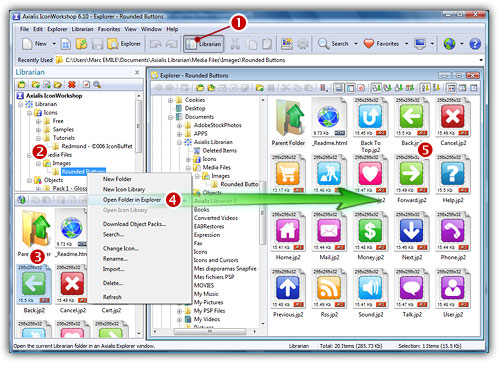500x375 pixels.
Task: Collapse the Icons node in Librarian tree
Action: point(29,113)
